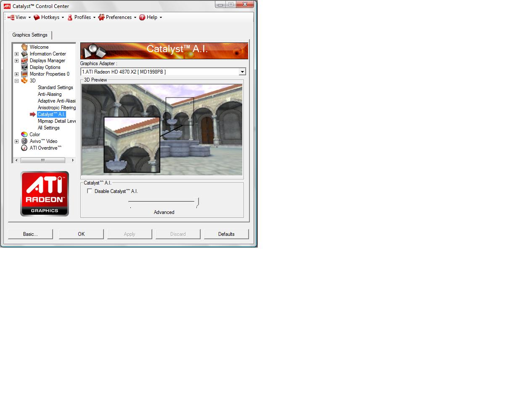Click the Displays Manager icon
Screen dimensions: 532x409
[24, 61]
